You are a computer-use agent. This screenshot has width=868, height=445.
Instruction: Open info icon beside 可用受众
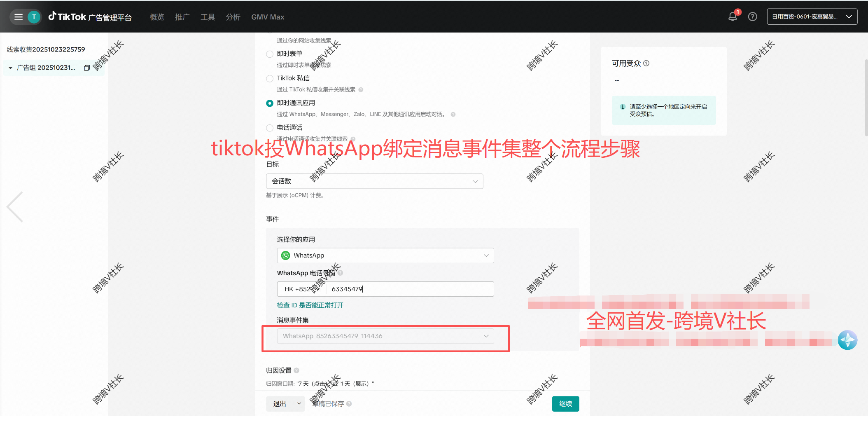coord(646,63)
